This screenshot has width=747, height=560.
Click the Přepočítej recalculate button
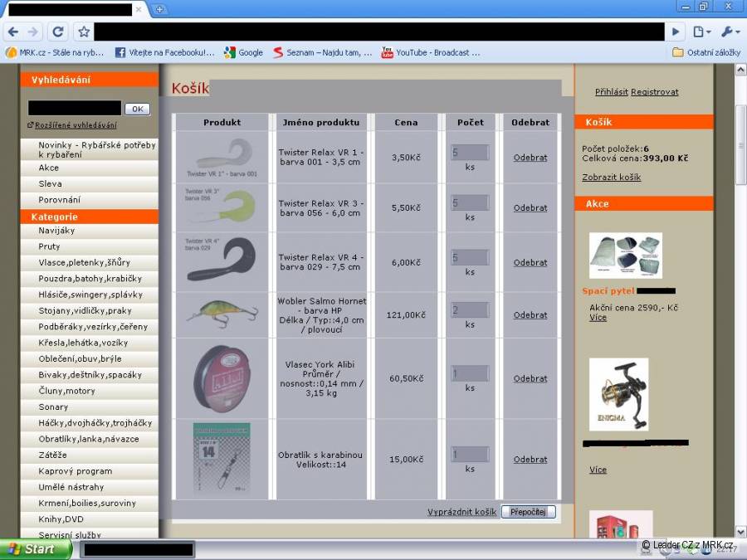528,512
